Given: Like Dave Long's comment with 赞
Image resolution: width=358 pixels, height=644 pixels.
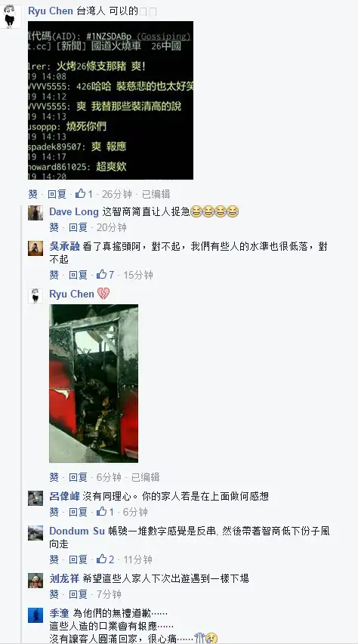Looking at the screenshot, I should click(54, 227).
